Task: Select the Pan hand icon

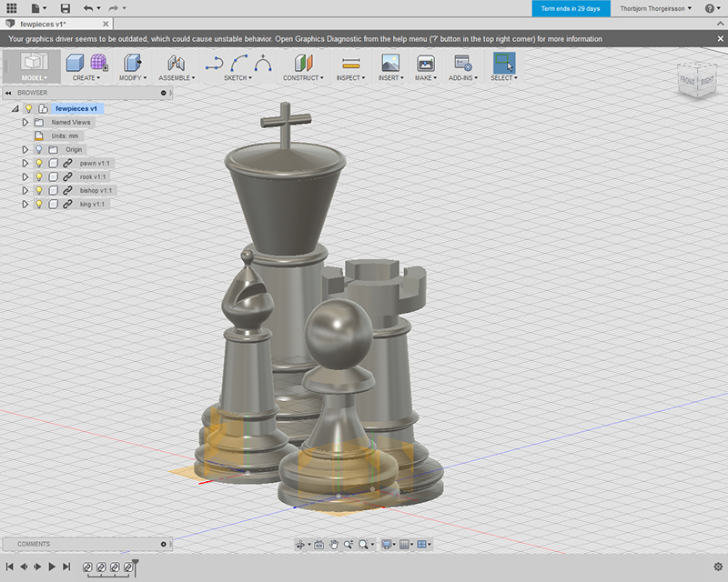Action: [x=333, y=545]
